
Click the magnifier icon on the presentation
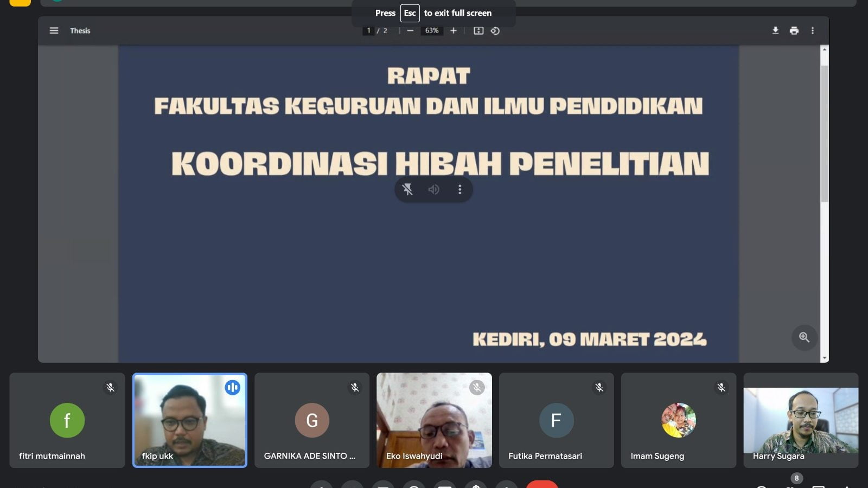[804, 337]
